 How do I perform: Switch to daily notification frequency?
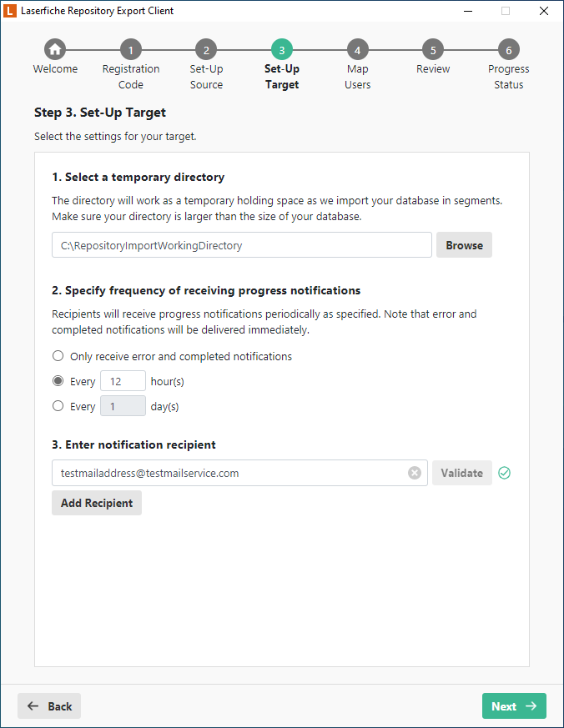58,405
